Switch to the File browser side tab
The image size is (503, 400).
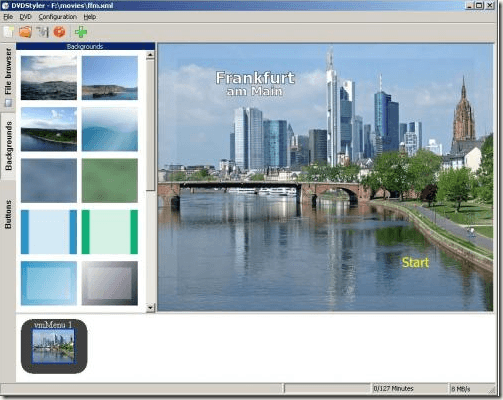8,77
